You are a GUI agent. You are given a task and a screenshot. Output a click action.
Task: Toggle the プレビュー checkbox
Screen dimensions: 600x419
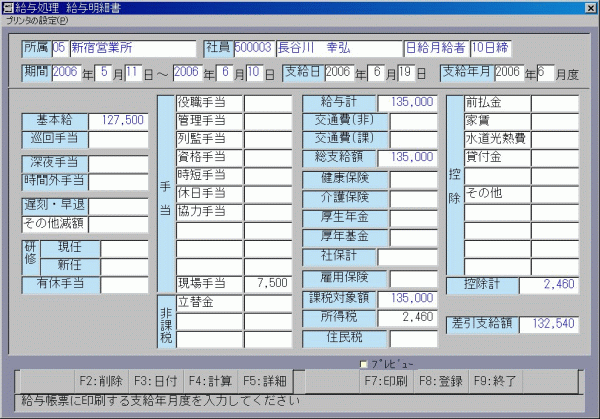point(364,364)
